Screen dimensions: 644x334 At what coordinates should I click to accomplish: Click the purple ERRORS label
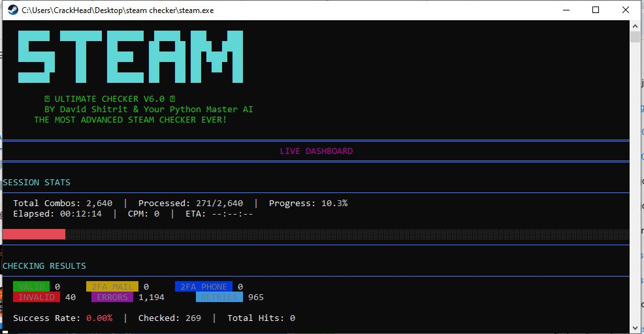tap(112, 297)
